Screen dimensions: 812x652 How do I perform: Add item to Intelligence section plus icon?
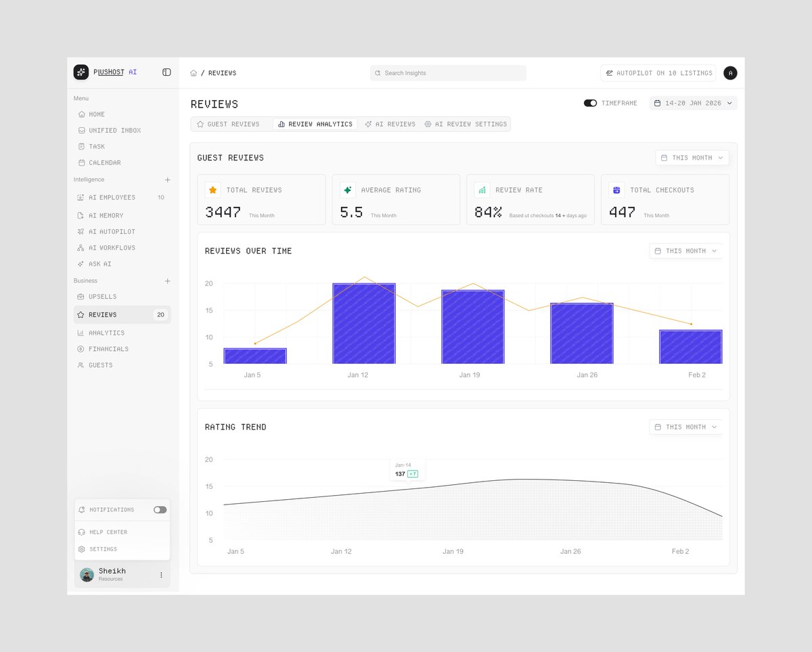(x=167, y=180)
